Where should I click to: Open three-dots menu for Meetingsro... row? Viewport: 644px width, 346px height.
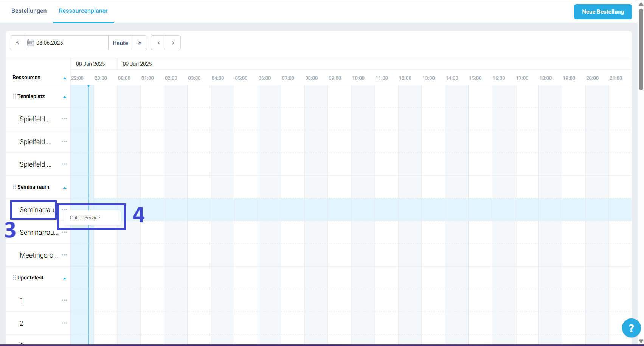coord(64,255)
